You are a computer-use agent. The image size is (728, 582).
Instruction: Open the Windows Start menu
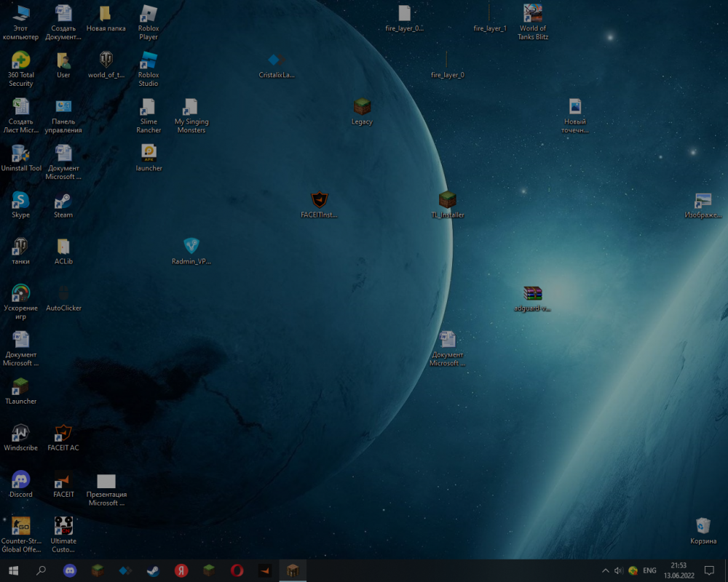click(13, 570)
